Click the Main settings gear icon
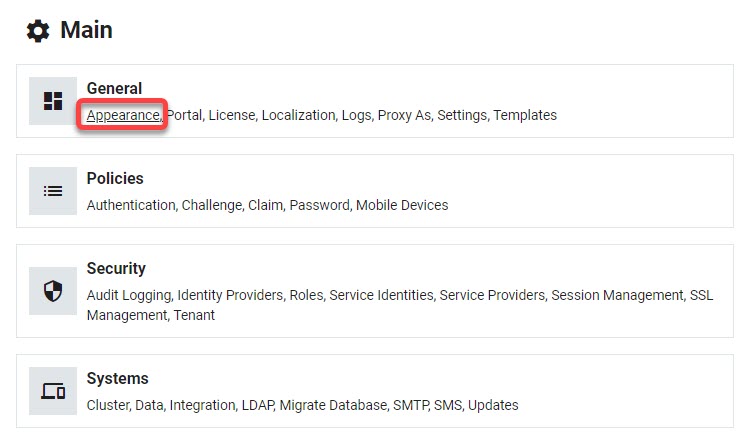Image resolution: width=751 pixels, height=436 pixels. [38, 31]
